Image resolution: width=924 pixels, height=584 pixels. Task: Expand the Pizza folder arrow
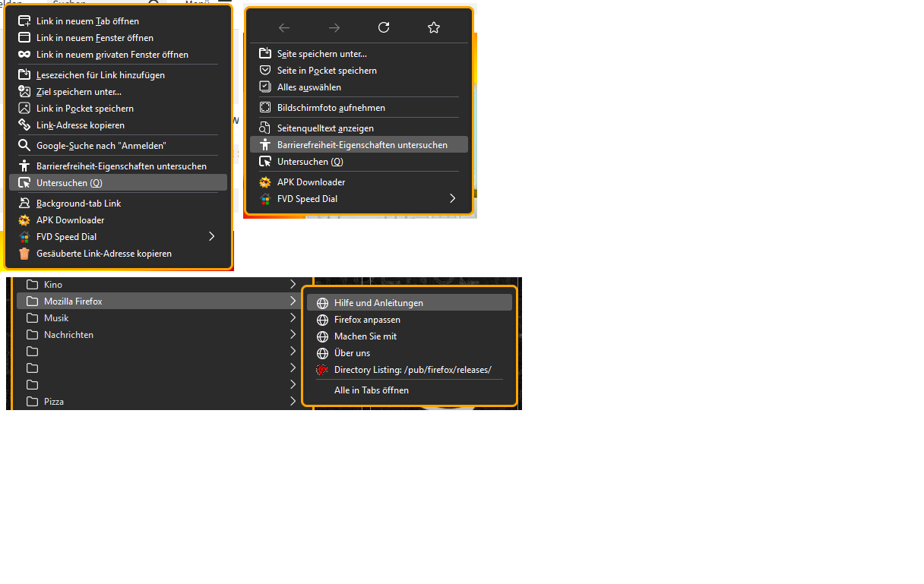click(293, 402)
